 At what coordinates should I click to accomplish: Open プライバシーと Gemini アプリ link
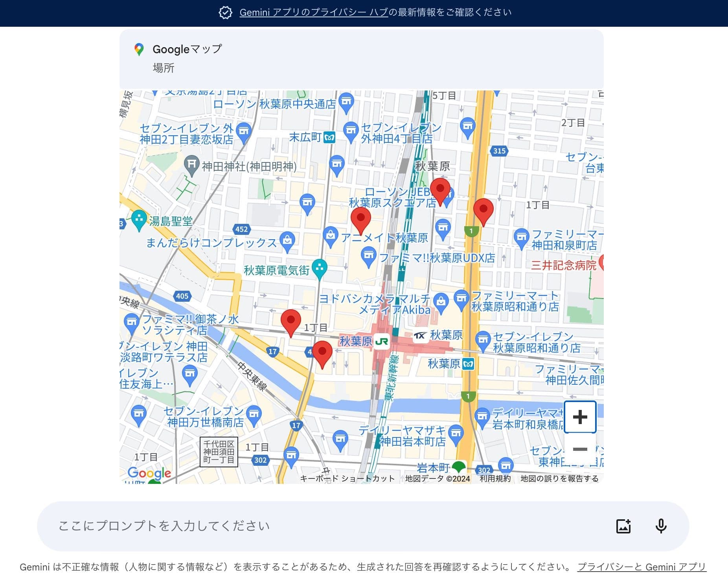642,567
